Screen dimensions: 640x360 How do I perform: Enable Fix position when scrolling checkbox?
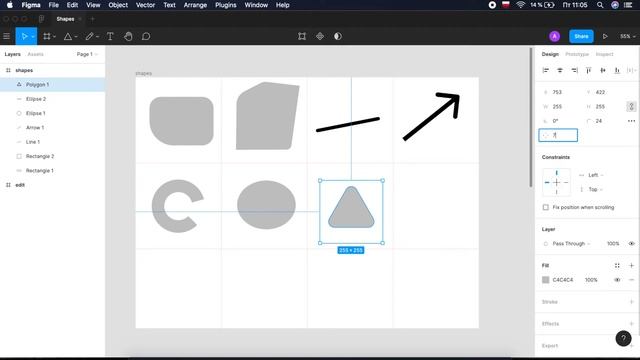coord(546,207)
